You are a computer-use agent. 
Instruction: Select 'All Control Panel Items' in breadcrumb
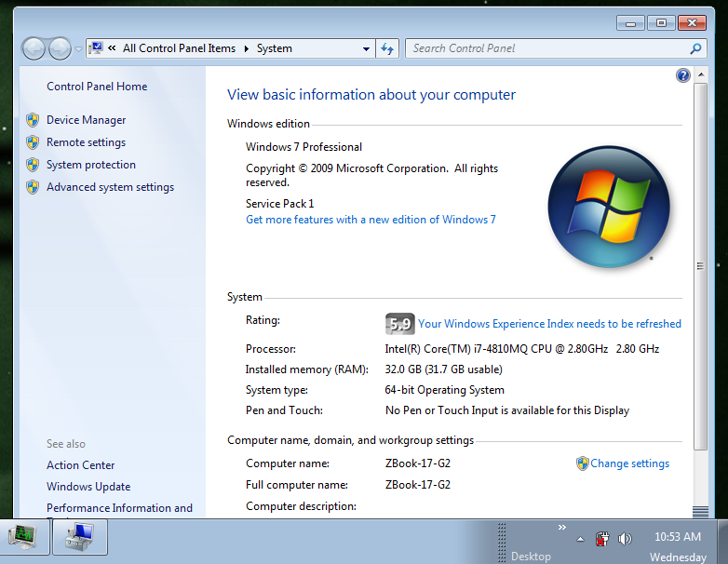tap(179, 48)
